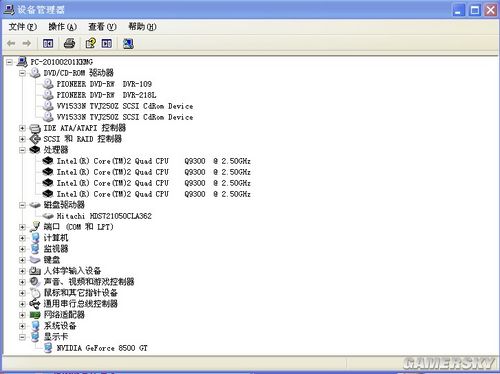Image resolution: width=500 pixels, height=374 pixels.
Task: Click the Hitachi disk drive icon
Action: (48, 216)
